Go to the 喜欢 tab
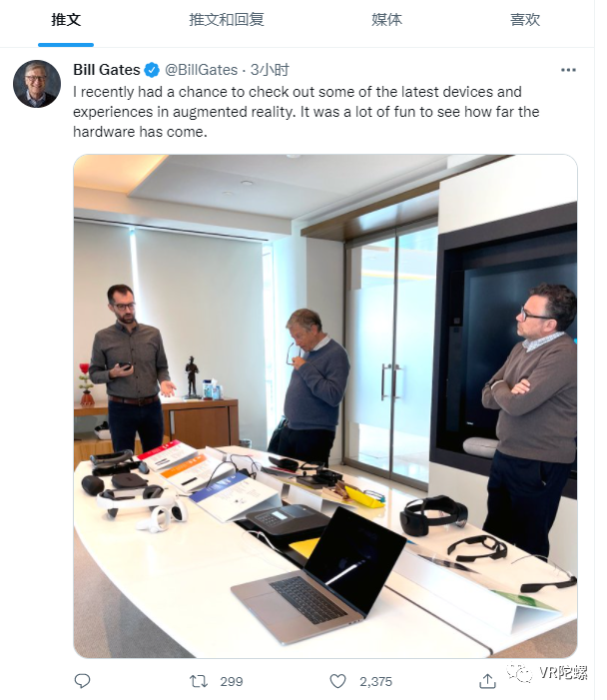 point(525,20)
